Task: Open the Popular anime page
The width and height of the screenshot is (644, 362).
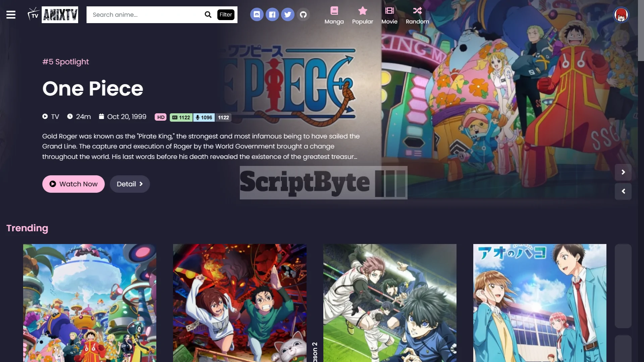Action: click(362, 15)
